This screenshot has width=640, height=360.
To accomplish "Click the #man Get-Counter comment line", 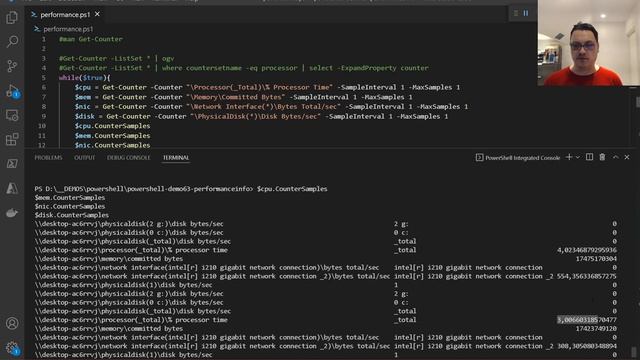I will tap(91, 39).
